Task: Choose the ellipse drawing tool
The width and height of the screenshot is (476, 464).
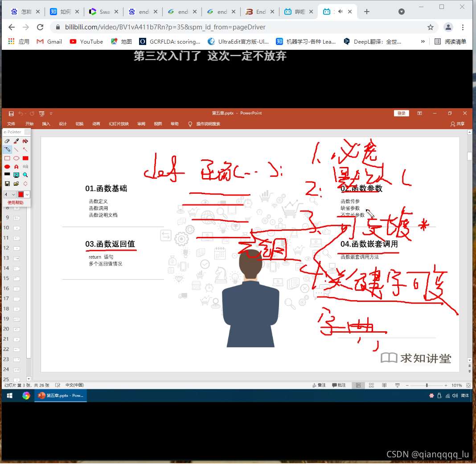Action: tap(16, 158)
